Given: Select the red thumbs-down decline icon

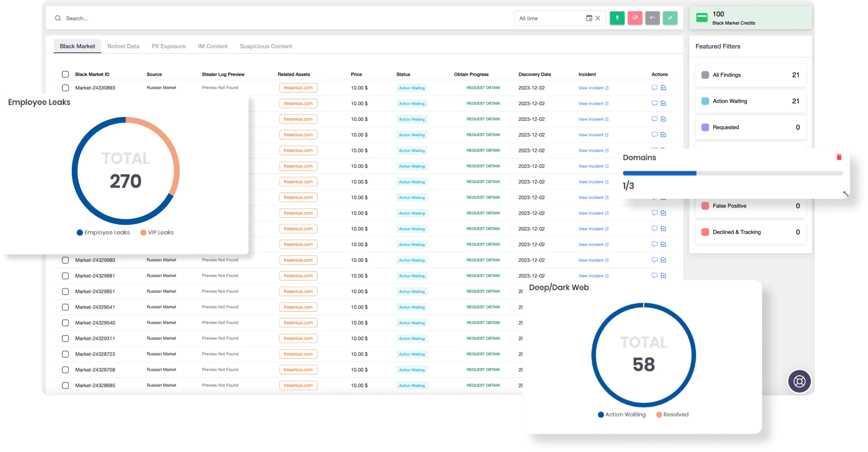Looking at the screenshot, I should [x=635, y=18].
